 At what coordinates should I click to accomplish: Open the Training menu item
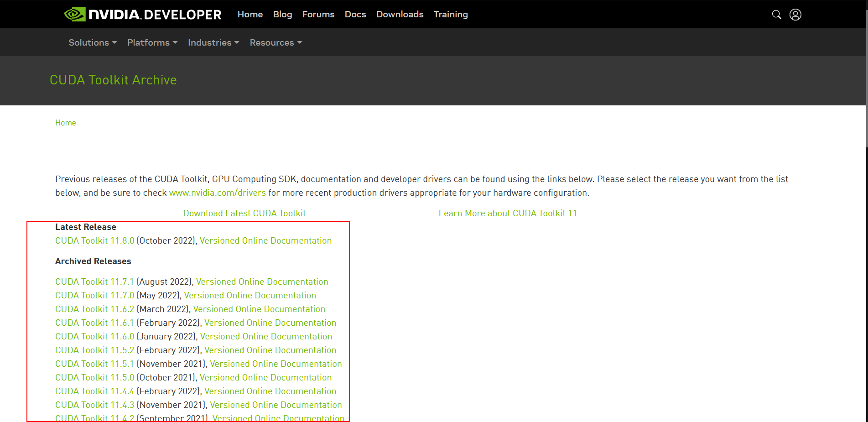click(x=451, y=15)
